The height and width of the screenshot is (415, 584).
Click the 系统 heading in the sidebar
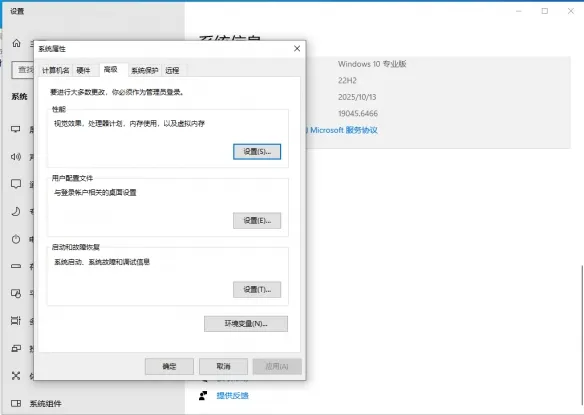(19, 96)
